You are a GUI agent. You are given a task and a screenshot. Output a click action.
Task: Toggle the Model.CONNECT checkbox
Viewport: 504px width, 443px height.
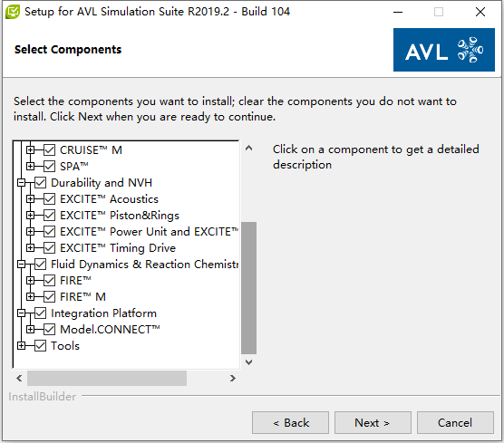tap(49, 329)
